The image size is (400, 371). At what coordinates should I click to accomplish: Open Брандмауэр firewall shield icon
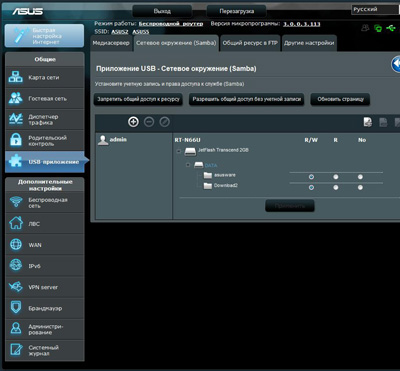point(16,308)
